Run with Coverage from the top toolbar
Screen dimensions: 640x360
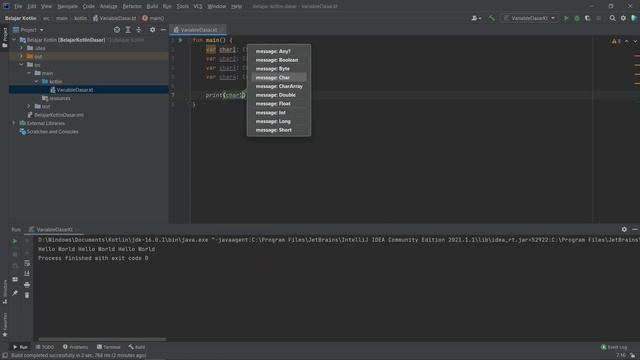588,18
